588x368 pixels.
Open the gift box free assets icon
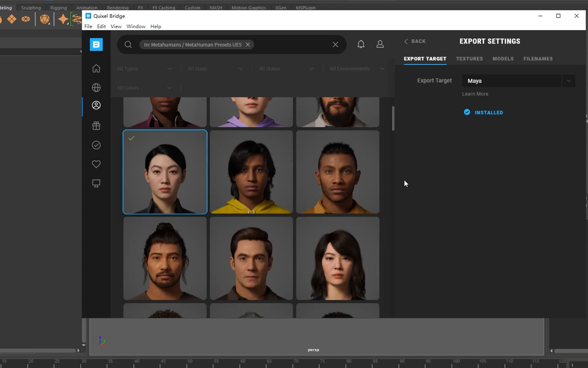96,126
